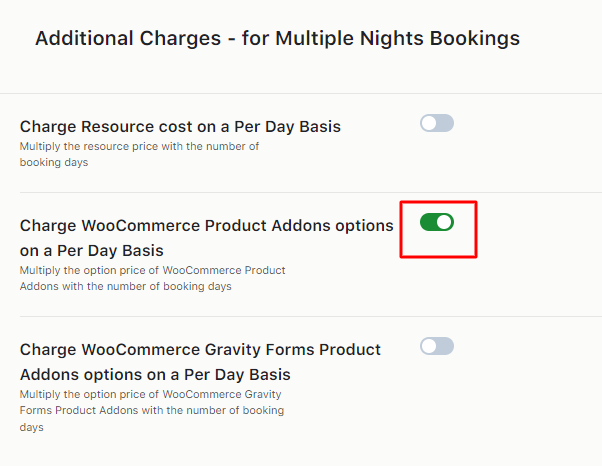Screen dimensions: 602x466
Task: Click the WooCommerce Product Addons option price description
Action: [x=152, y=278]
